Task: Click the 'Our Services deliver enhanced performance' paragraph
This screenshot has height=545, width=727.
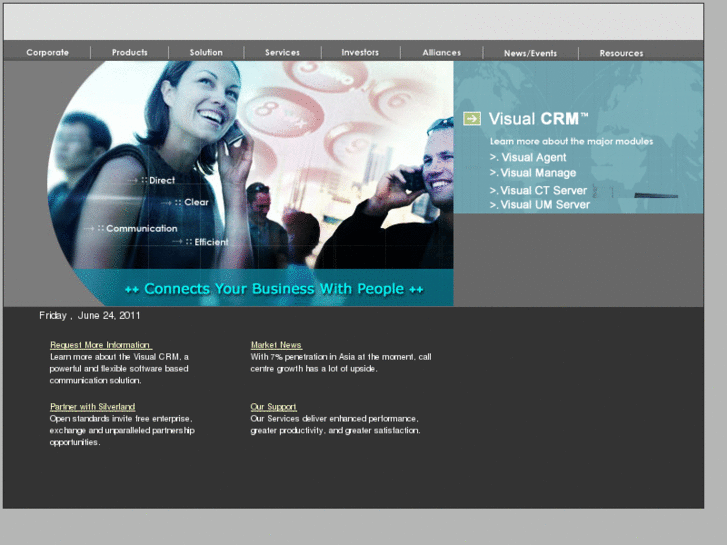Action: (x=335, y=424)
